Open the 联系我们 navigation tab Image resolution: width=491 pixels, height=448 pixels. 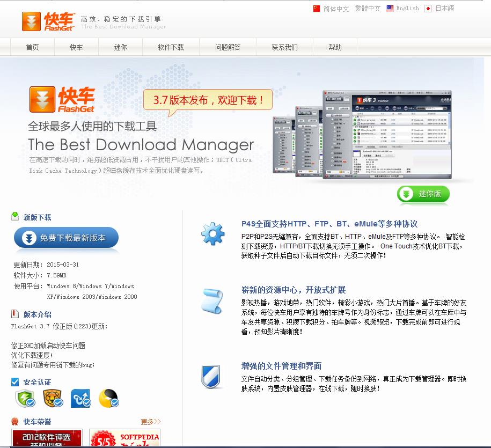coord(284,47)
